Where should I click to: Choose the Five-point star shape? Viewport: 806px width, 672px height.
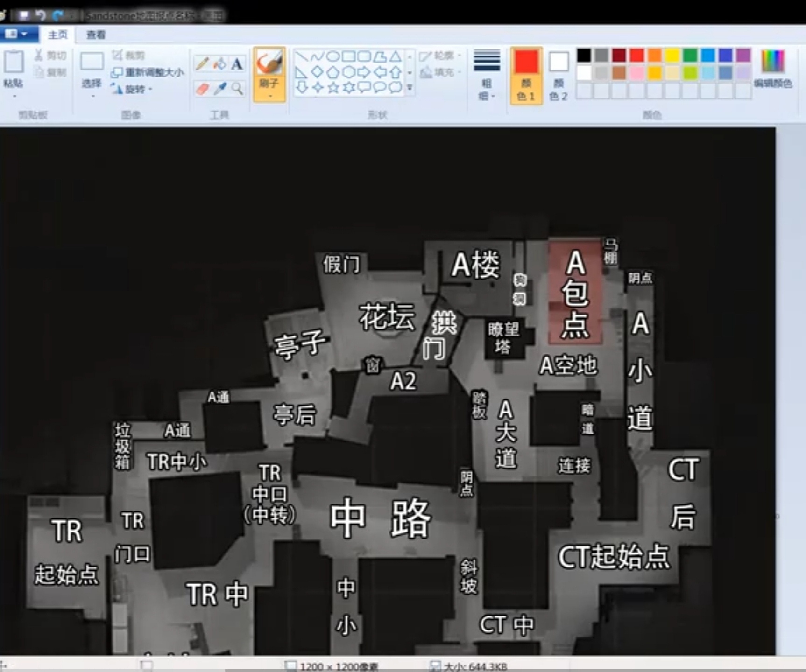[332, 87]
